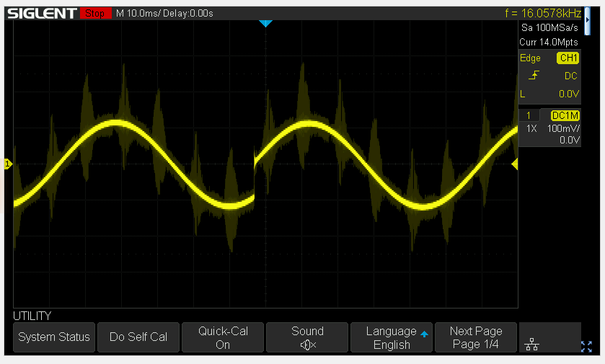
Task: Click the trigger level arrow on right edge
Action: click(x=515, y=164)
